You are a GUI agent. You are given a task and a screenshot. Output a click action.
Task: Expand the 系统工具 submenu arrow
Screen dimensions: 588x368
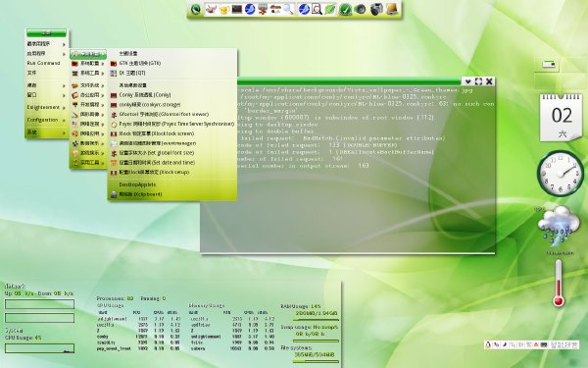coord(103,74)
